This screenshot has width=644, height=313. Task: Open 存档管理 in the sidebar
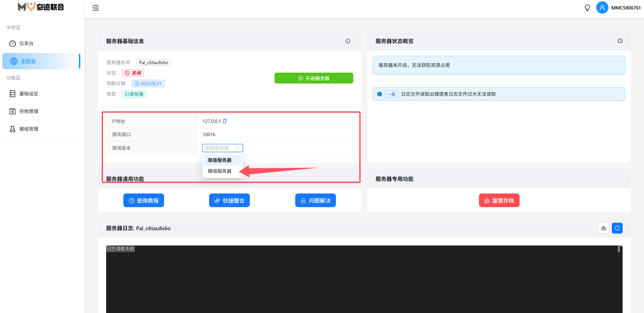point(28,111)
